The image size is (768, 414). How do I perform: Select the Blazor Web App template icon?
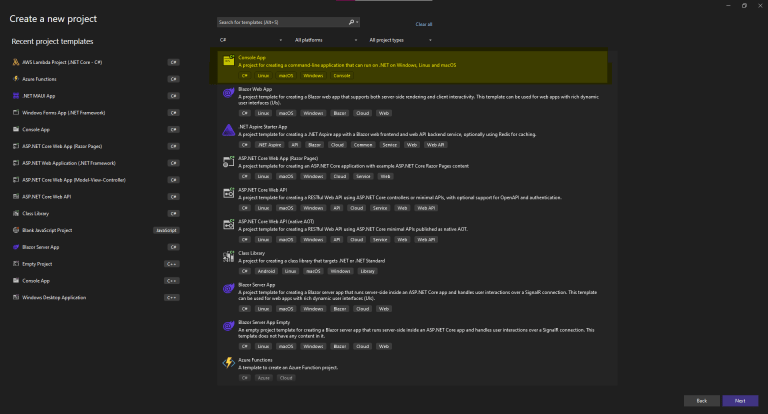[x=229, y=93]
